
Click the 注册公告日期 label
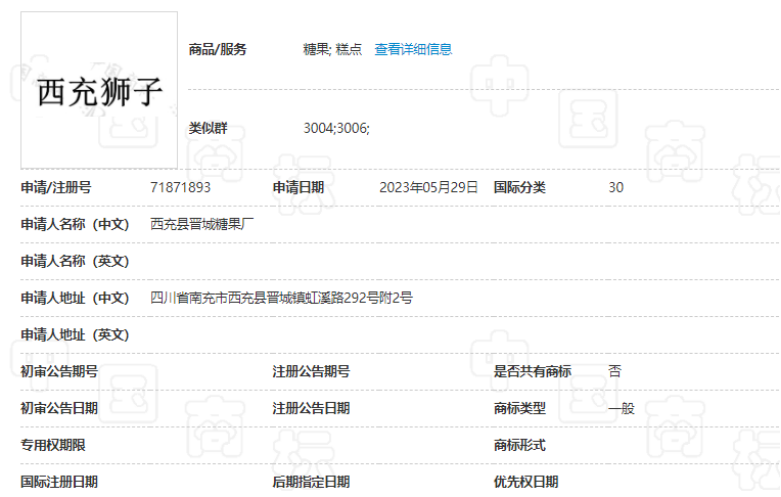[x=311, y=408]
